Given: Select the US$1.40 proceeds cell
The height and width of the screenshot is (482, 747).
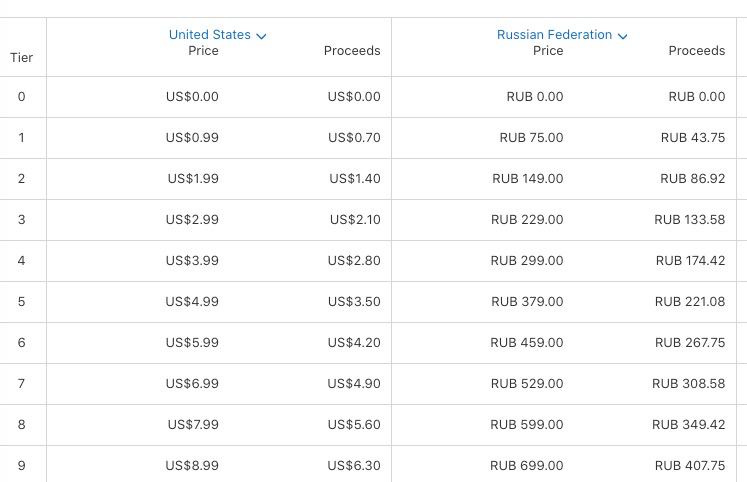Looking at the screenshot, I should 354,179.
